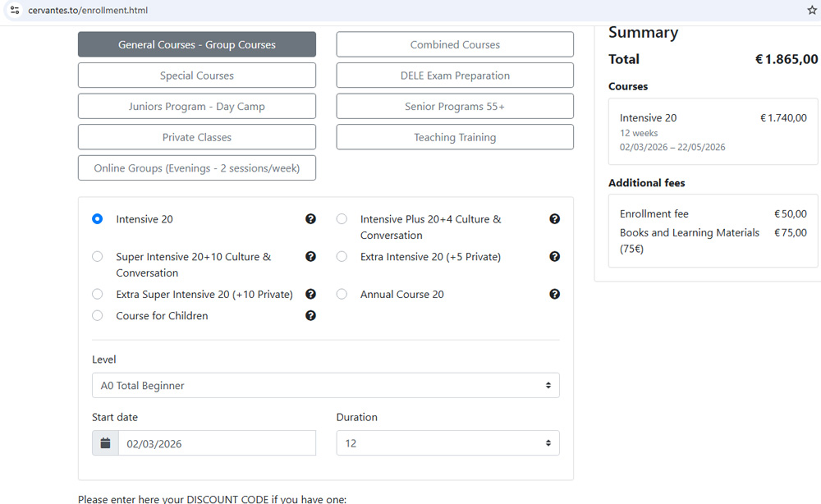Select Extra Super Intensive 20 (+10 Private)
Viewport: 821px width, 504px height.
pyautogui.click(x=98, y=294)
